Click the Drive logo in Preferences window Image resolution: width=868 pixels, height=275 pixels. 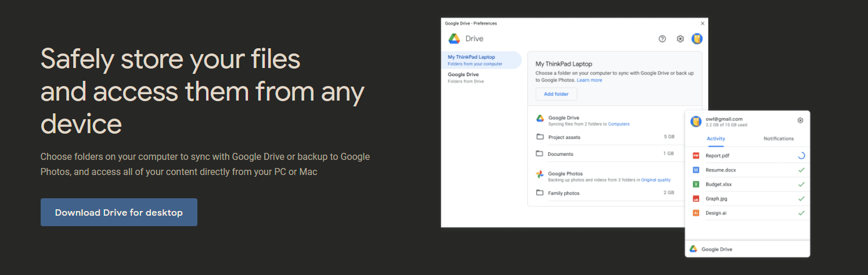[x=454, y=39]
